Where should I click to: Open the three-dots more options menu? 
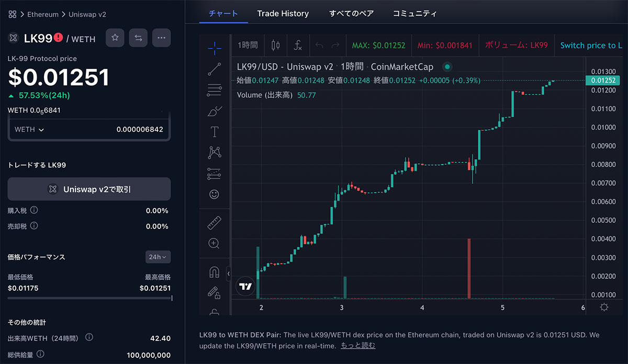pos(161,38)
